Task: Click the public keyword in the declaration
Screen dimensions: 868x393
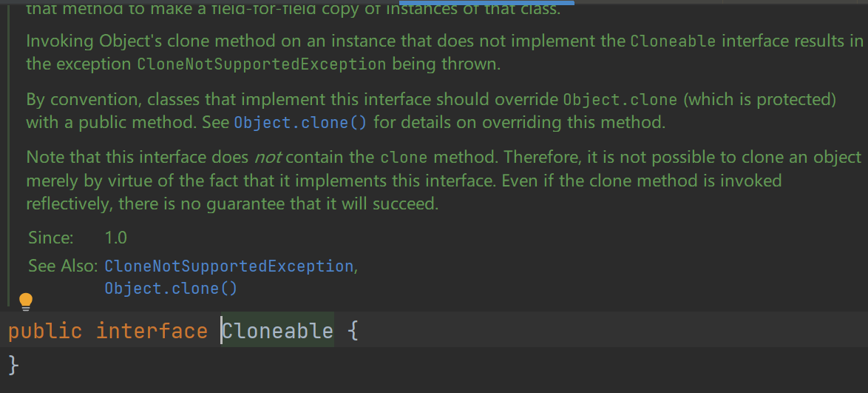Action: [x=45, y=332]
